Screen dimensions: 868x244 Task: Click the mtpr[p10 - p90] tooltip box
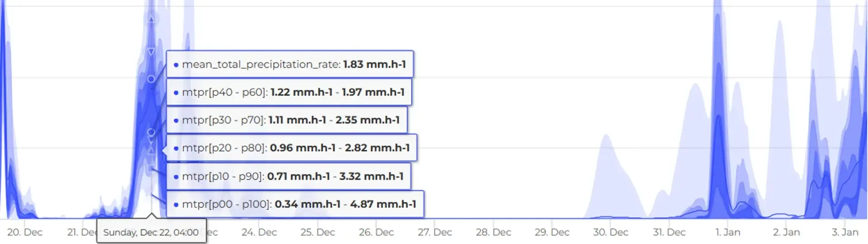pyautogui.click(x=288, y=176)
